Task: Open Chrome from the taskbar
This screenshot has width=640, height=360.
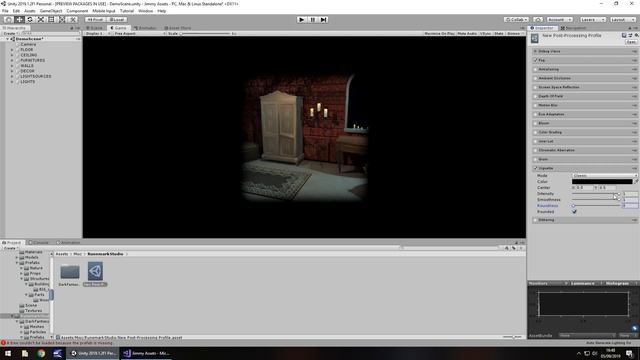Action: point(41,353)
